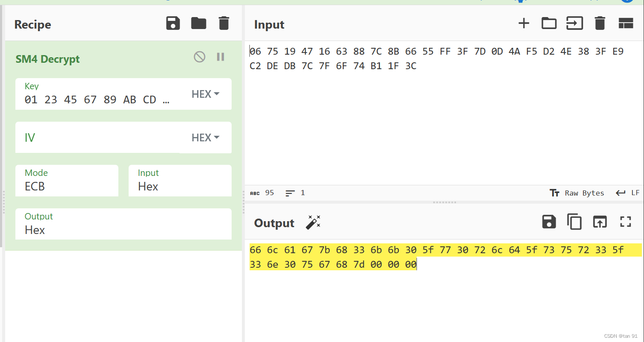Maximise the output pane

tap(626, 222)
